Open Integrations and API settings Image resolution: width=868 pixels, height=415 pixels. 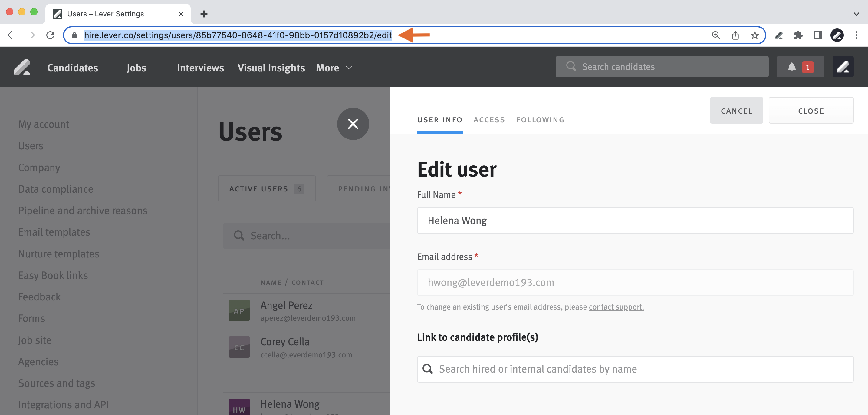(63, 404)
